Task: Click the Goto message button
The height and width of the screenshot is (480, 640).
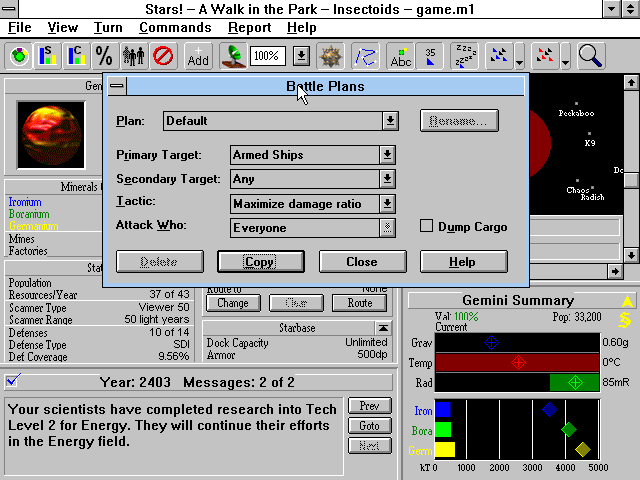Action: (370, 426)
